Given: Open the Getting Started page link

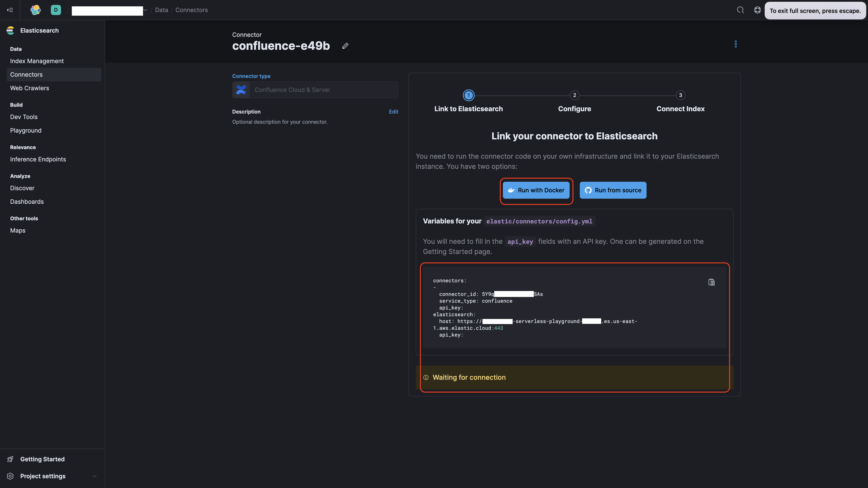Looking at the screenshot, I should [x=42, y=459].
